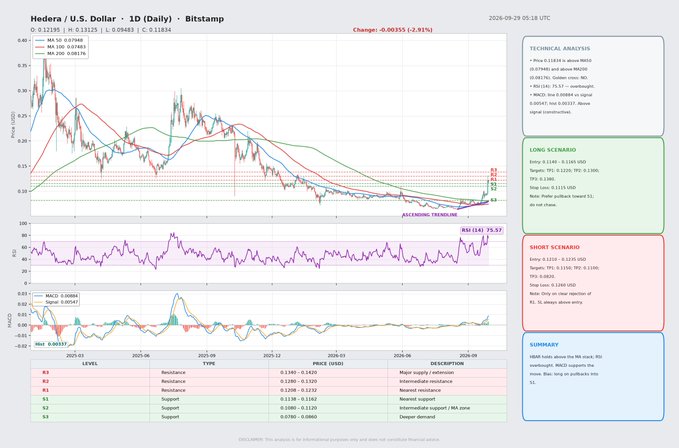
Task: Click the '2025-09' date axis label
Action: click(x=207, y=355)
